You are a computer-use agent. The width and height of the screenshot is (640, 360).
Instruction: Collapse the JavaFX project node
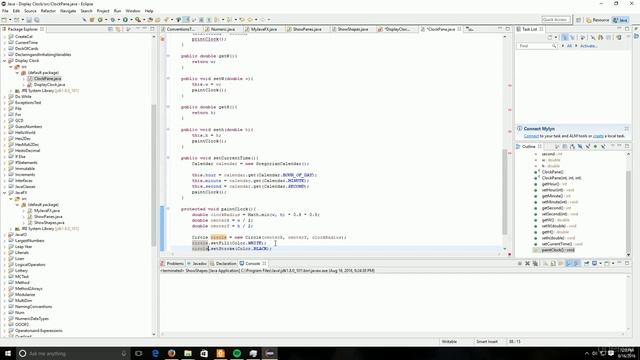pyautogui.click(x=4, y=192)
